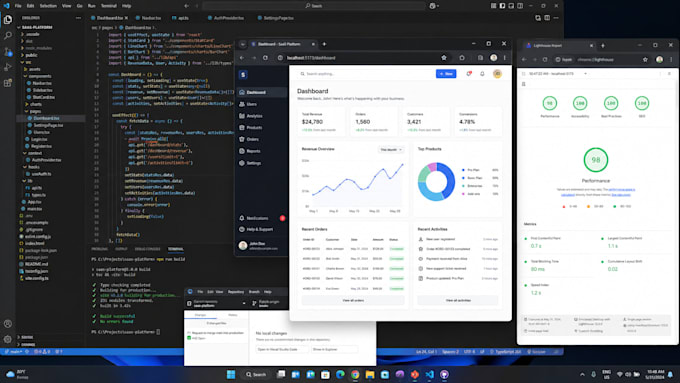680x383 pixels.
Task: Switch to the SettingsPage.tsx editor tab
Action: coord(276,18)
